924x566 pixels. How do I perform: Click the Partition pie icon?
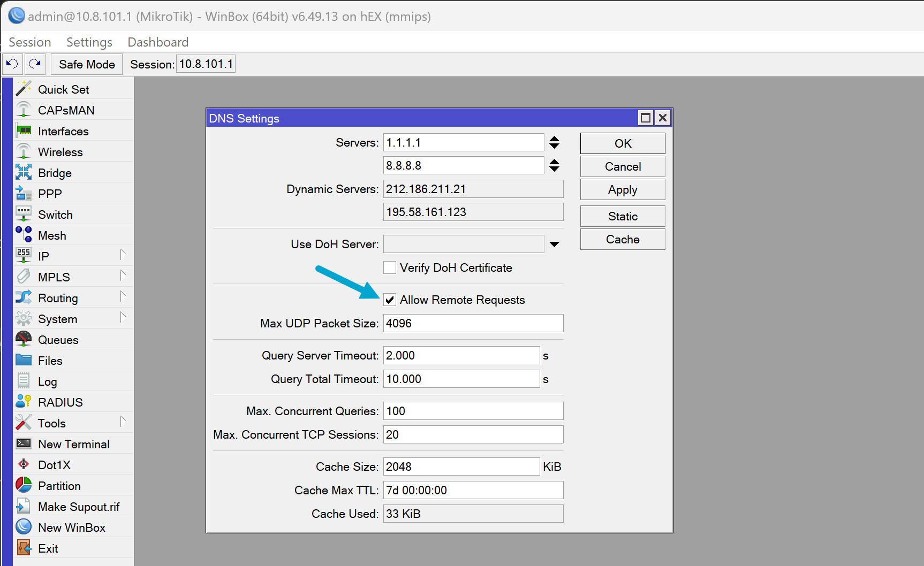coord(24,485)
